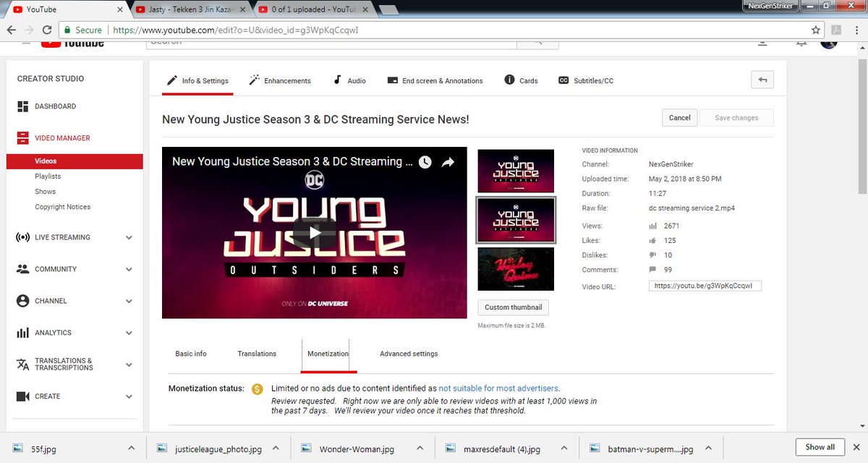868x463 pixels.
Task: Go to Videos in sidebar
Action: tap(75, 161)
